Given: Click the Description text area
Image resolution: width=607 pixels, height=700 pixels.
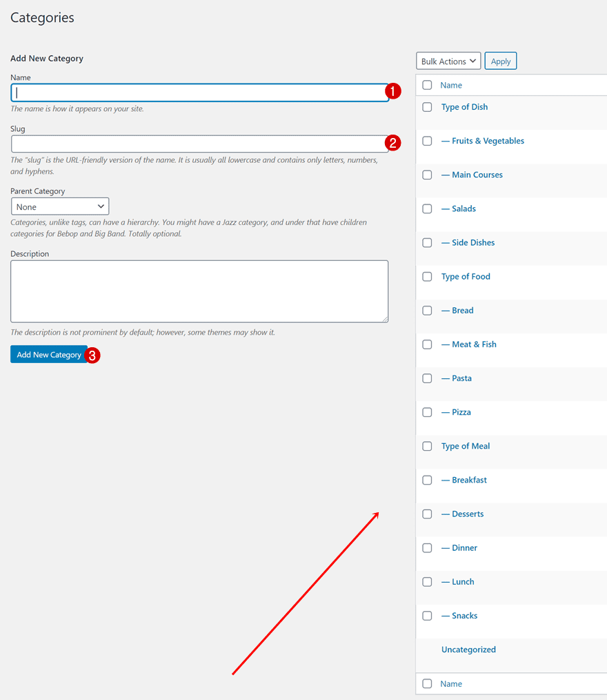Looking at the screenshot, I should point(199,291).
